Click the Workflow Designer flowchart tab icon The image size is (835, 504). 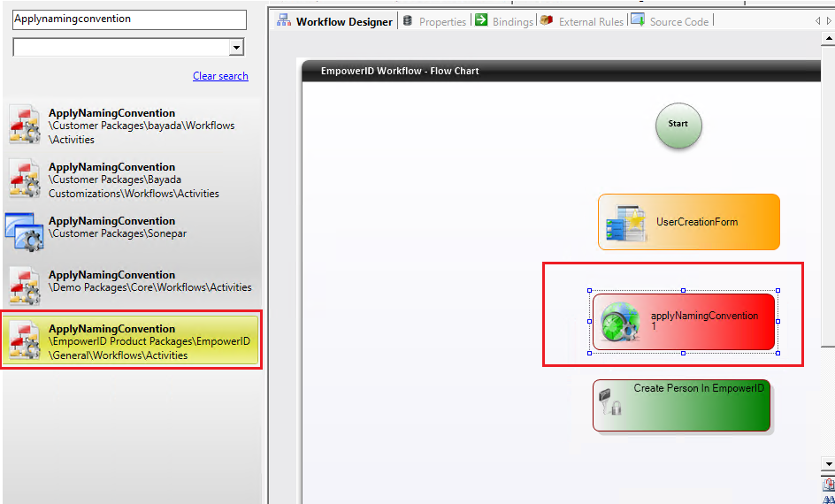click(284, 21)
